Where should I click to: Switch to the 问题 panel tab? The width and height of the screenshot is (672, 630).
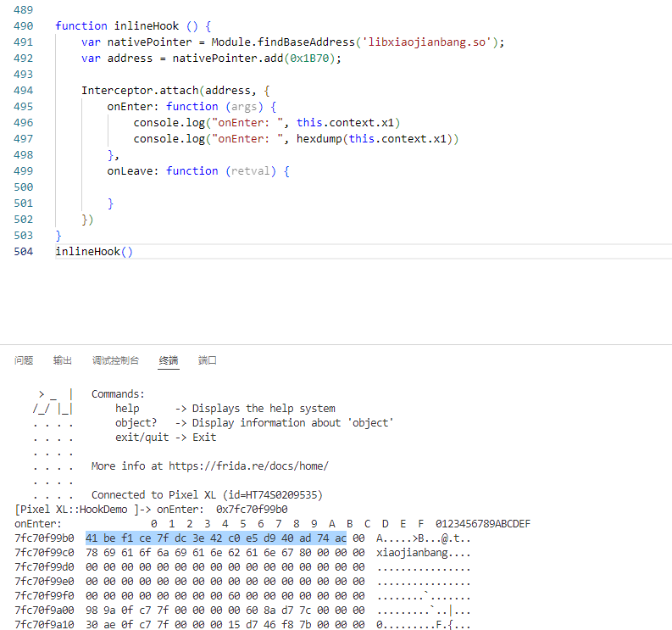(x=24, y=360)
